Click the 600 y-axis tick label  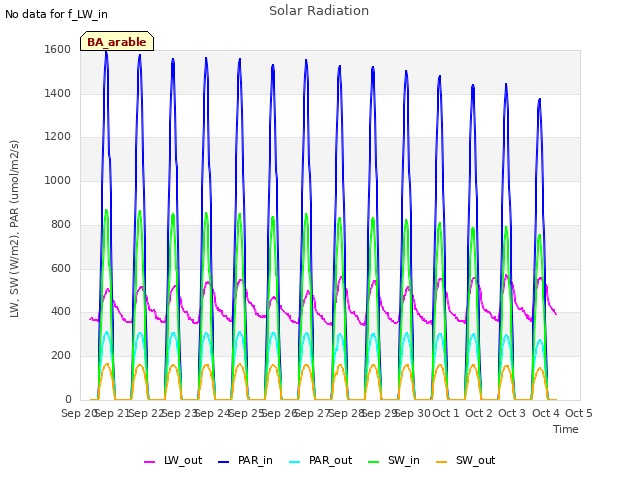[x=61, y=269]
